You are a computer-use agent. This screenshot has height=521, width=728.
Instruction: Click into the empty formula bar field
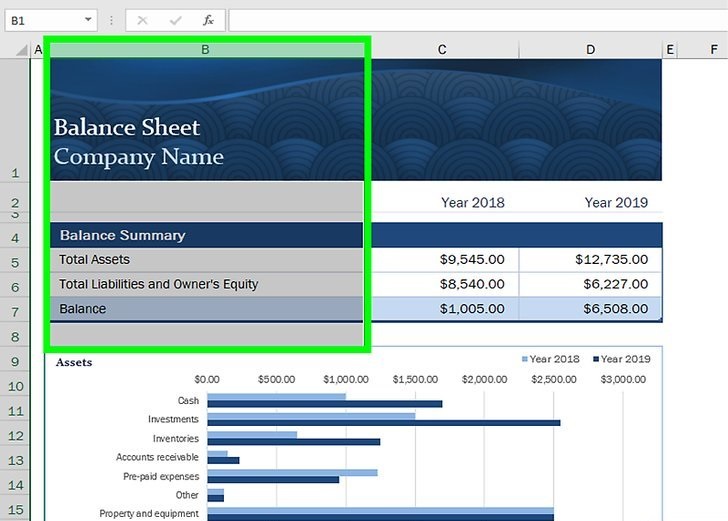pyautogui.click(x=470, y=20)
